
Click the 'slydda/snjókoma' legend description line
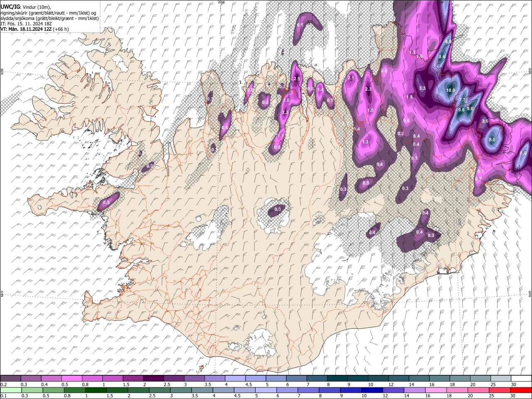point(49,18)
